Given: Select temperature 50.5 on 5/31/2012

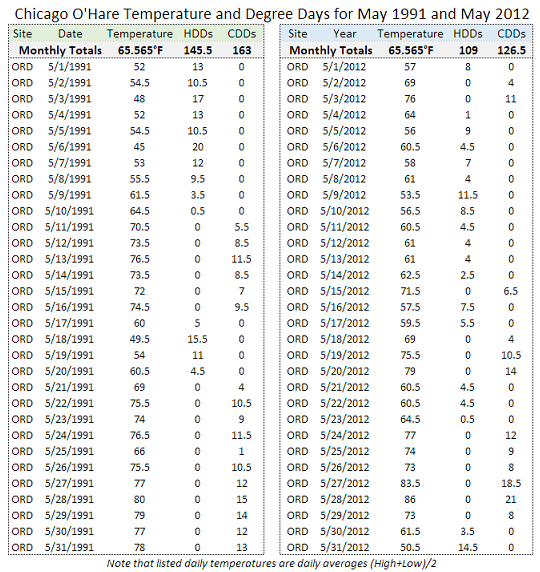Looking at the screenshot, I should [410, 548].
